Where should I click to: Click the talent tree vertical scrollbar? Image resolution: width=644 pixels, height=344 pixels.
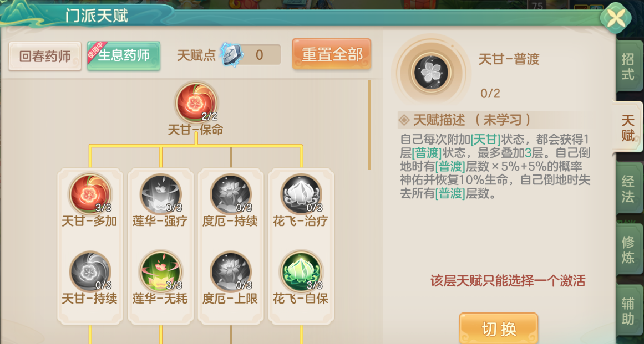369,125
